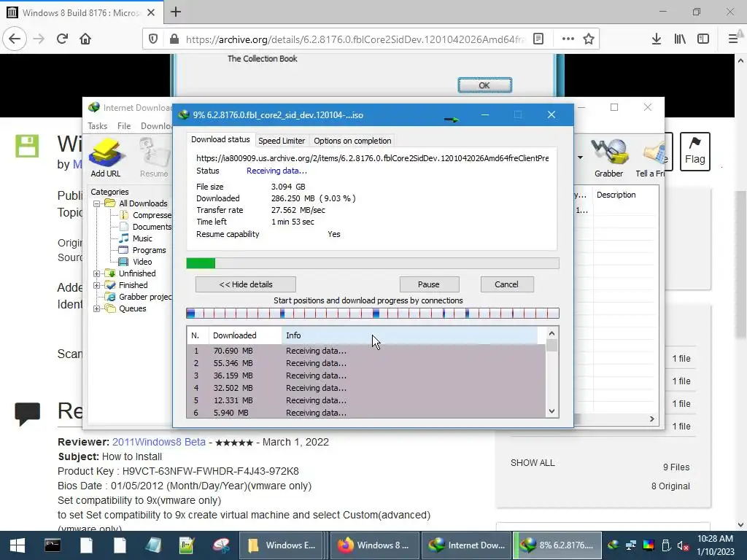Viewport: 747px width, 560px height.
Task: Pause the current download
Action: point(429,284)
